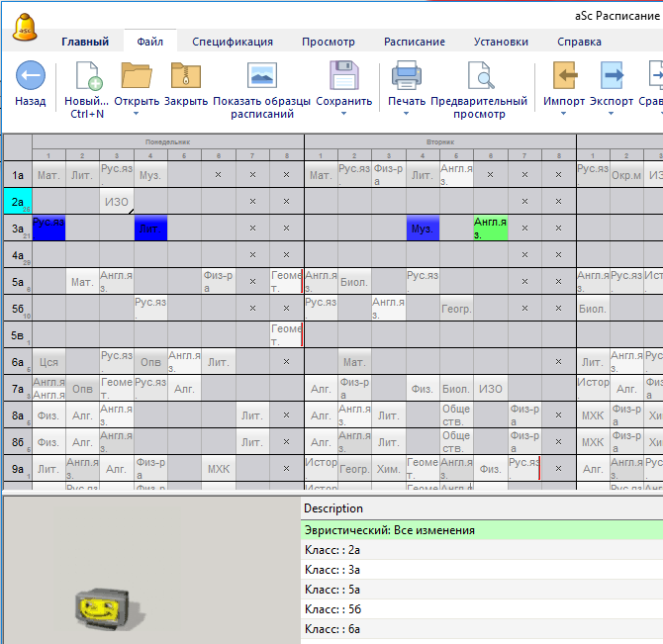Save using the Сохранить floppy disk icon
The height and width of the screenshot is (644, 663).
point(343,76)
